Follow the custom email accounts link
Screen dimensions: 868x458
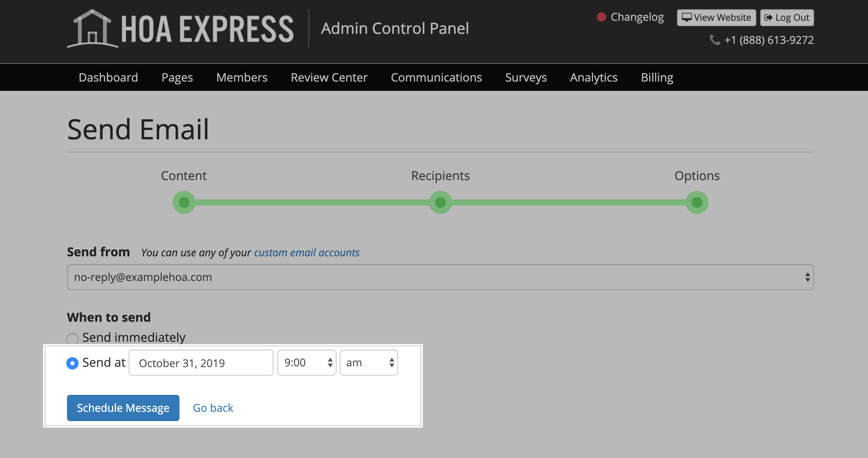(307, 252)
